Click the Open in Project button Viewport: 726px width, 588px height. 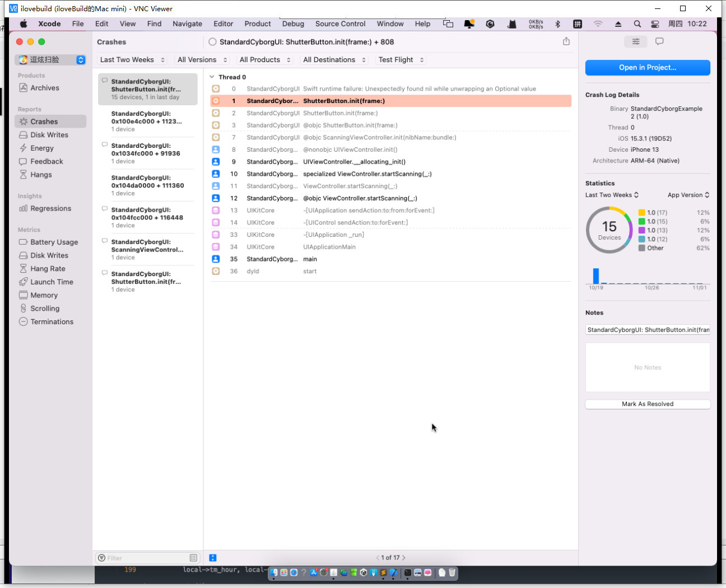tap(647, 68)
